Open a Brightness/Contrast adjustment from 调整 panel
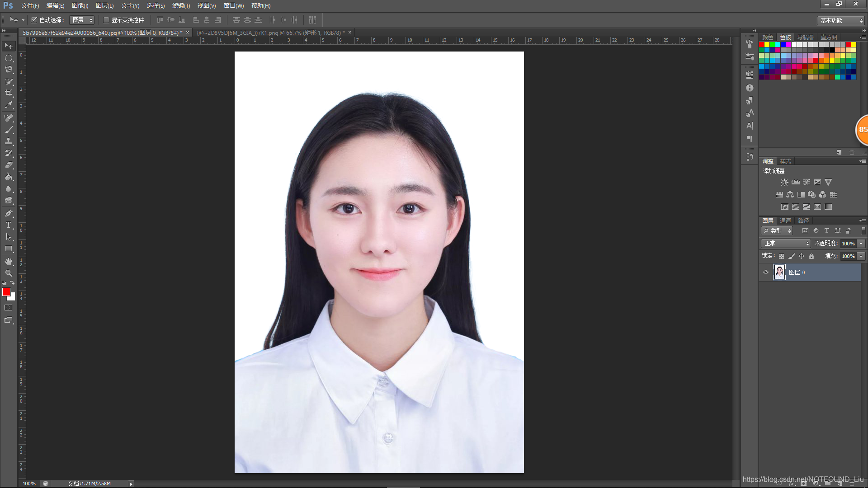 784,182
